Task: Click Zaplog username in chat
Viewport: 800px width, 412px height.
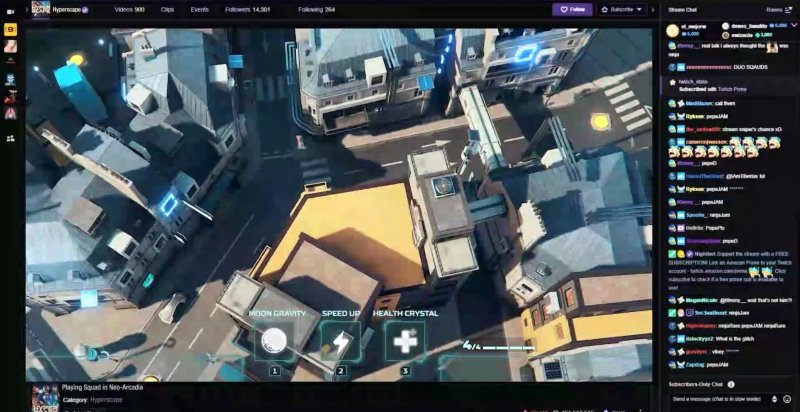Action: point(694,365)
